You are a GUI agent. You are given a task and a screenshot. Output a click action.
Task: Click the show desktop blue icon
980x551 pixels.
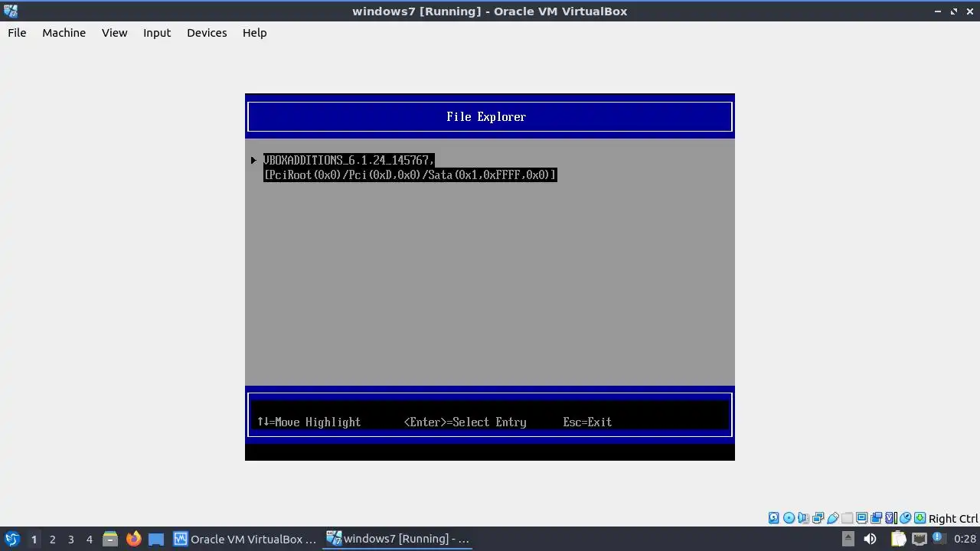tap(156, 539)
